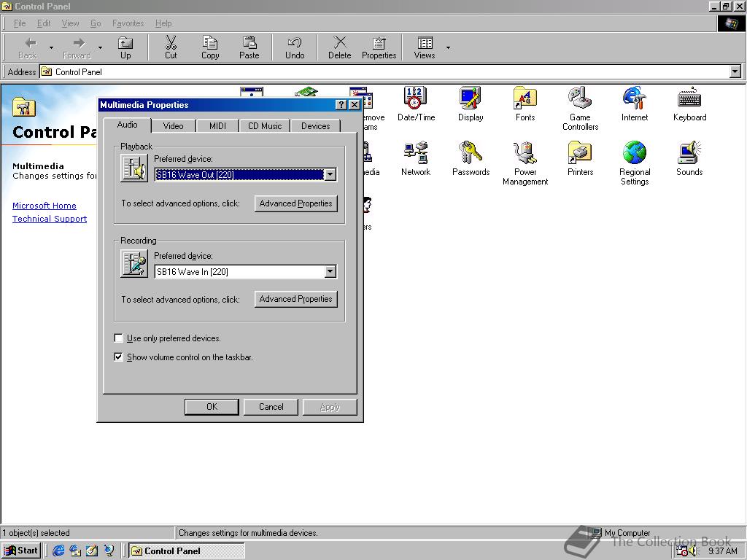Open the Display settings icon
747x560 pixels.
click(x=471, y=104)
